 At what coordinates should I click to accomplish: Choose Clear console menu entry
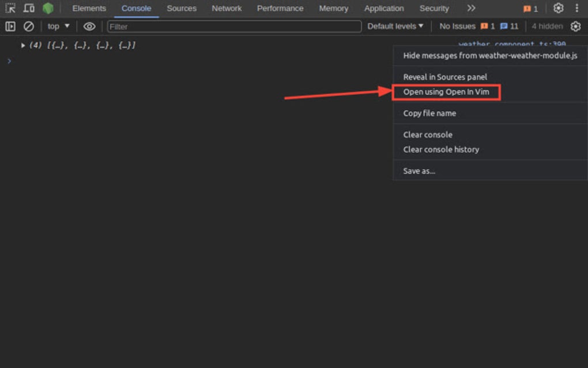[490, 134]
